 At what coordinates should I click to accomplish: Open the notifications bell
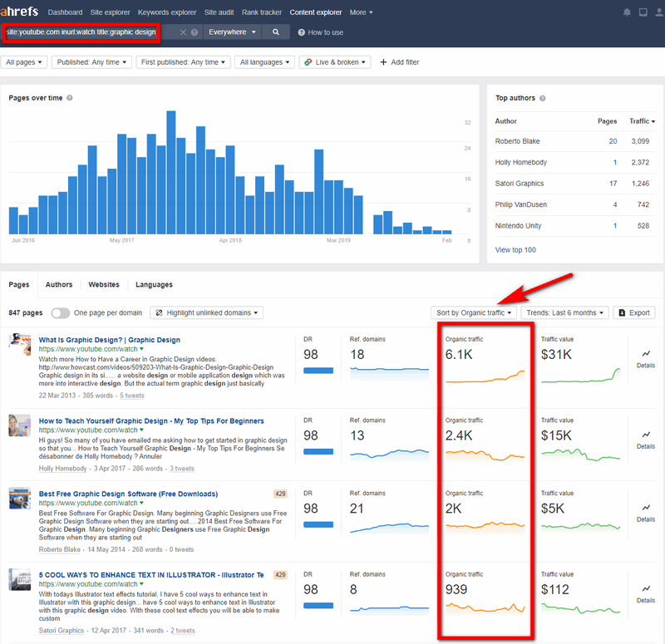click(x=627, y=12)
